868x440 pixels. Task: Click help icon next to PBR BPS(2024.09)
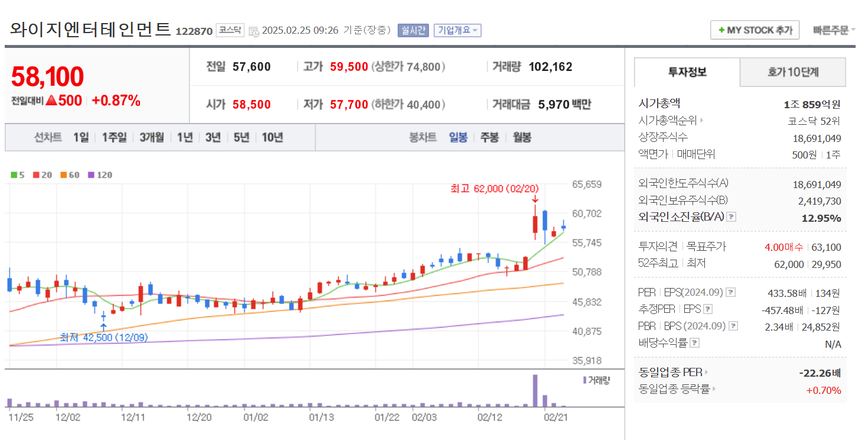(733, 326)
